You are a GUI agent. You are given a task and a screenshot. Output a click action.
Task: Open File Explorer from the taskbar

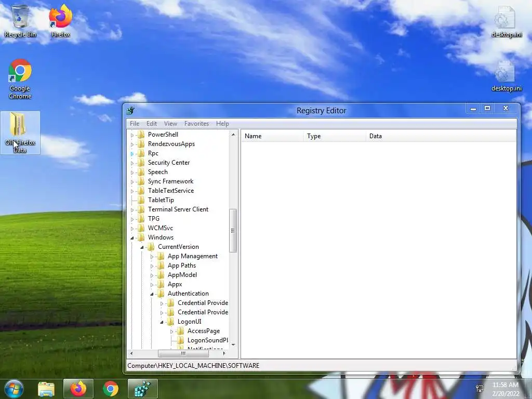46,389
